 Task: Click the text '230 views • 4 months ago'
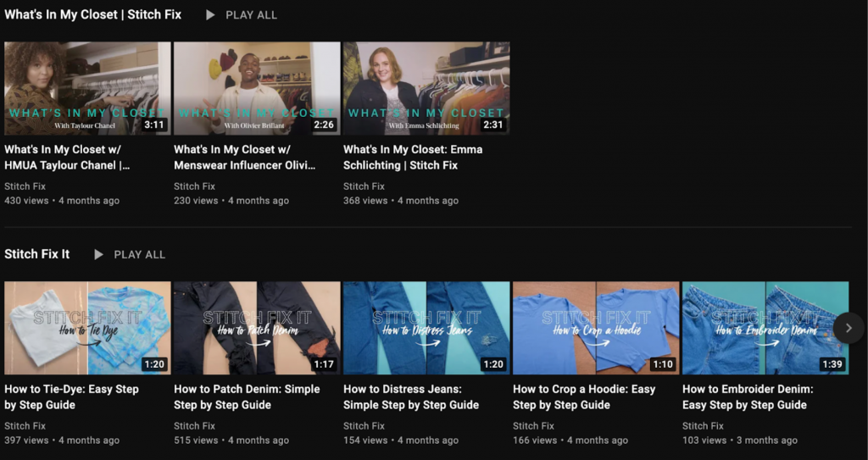231,201
